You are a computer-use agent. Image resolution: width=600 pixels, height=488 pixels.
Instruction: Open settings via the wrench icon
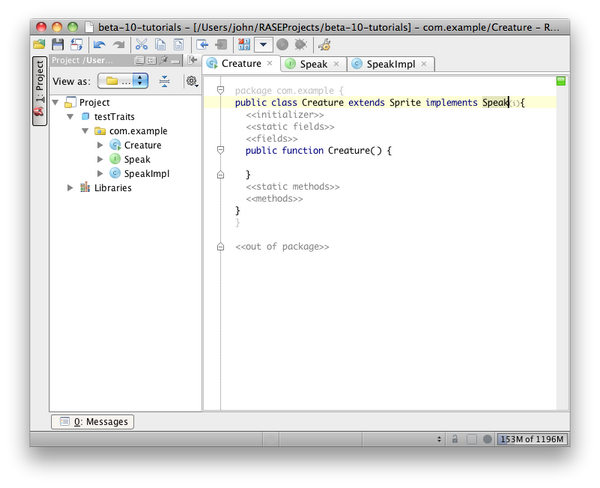(324, 45)
